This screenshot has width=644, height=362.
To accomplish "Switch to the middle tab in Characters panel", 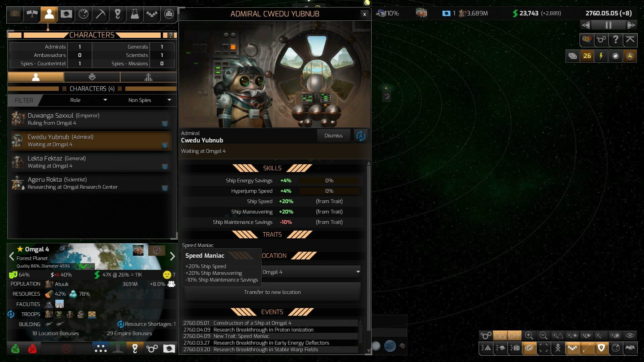I will click(x=92, y=77).
